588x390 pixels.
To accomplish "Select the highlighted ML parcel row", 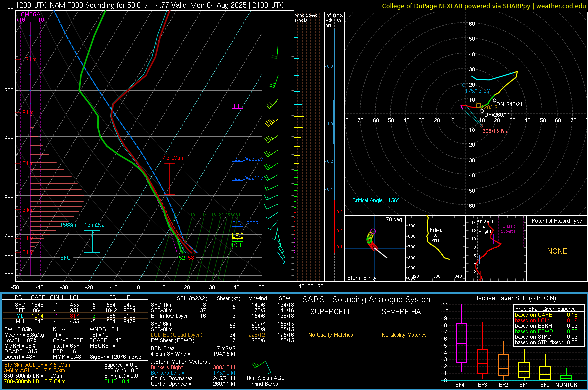I will pos(75,316).
